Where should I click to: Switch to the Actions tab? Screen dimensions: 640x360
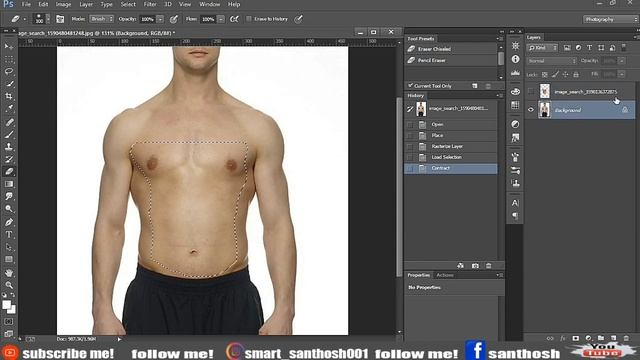(x=445, y=275)
